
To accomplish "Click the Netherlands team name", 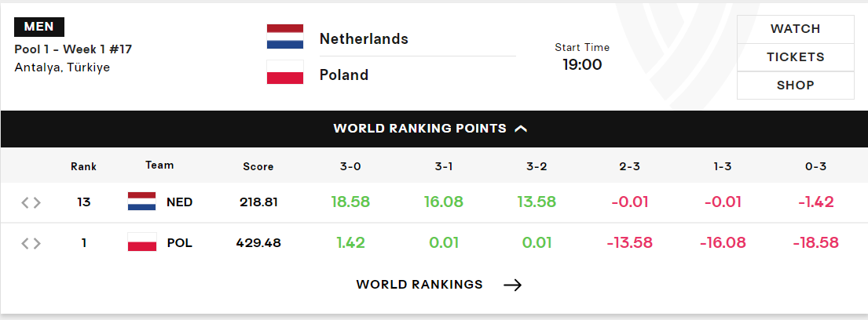I will pos(364,38).
